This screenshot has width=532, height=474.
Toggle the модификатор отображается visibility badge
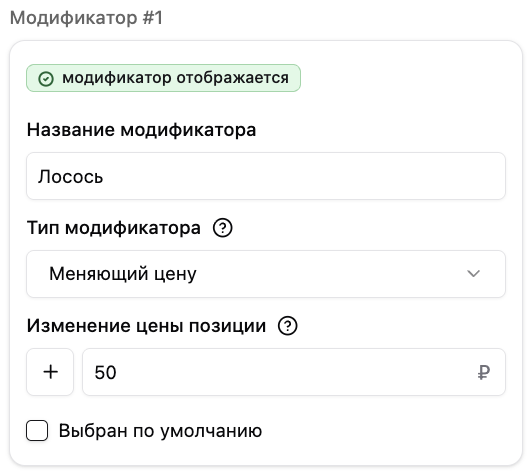[x=164, y=78]
